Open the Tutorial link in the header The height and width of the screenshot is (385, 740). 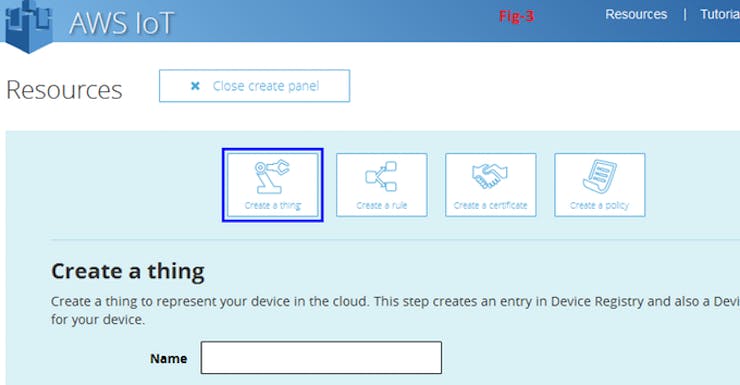(720, 15)
